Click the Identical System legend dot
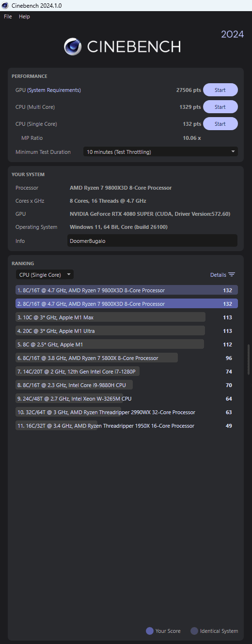 (x=194, y=631)
